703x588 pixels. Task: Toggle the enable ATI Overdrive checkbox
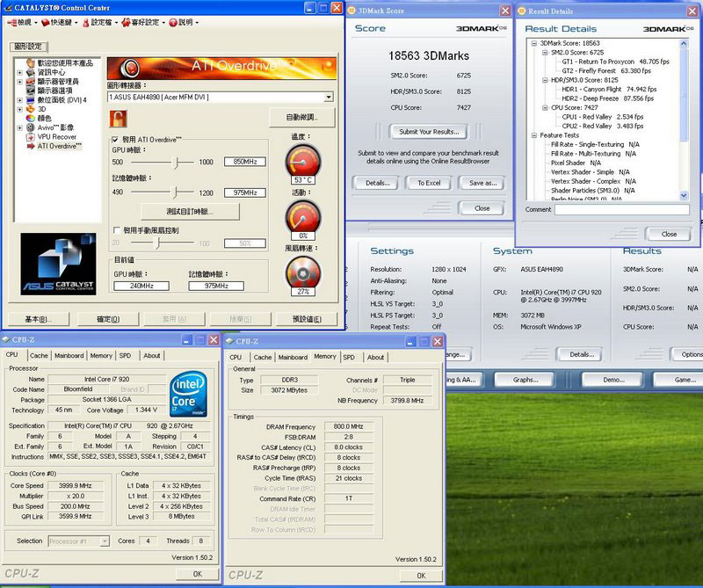[115, 140]
